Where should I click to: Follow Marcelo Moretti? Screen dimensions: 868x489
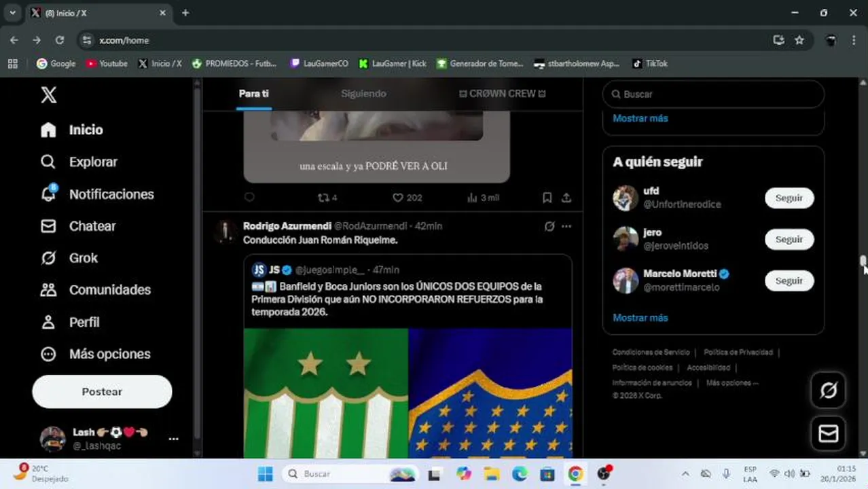[789, 281]
